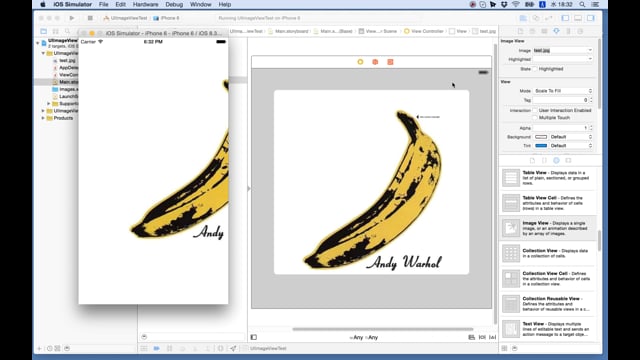Show the Object library
The image size is (640, 360).
[x=556, y=160]
